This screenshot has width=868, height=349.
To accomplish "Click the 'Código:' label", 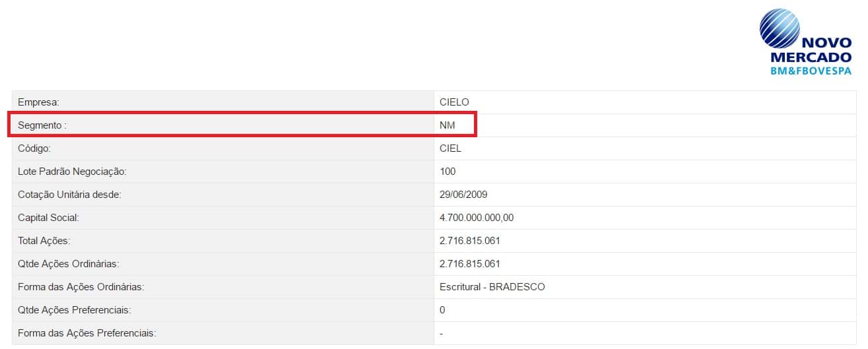I will (34, 148).
